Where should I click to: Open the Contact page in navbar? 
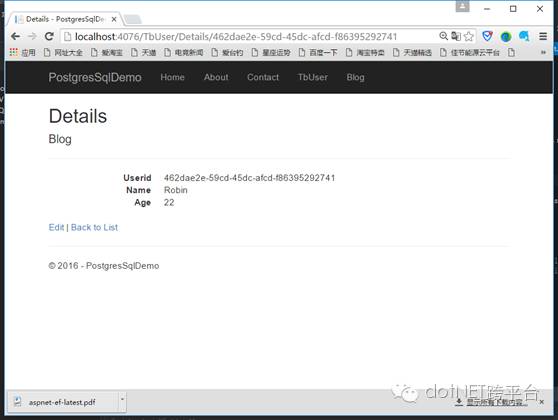pyautogui.click(x=263, y=77)
